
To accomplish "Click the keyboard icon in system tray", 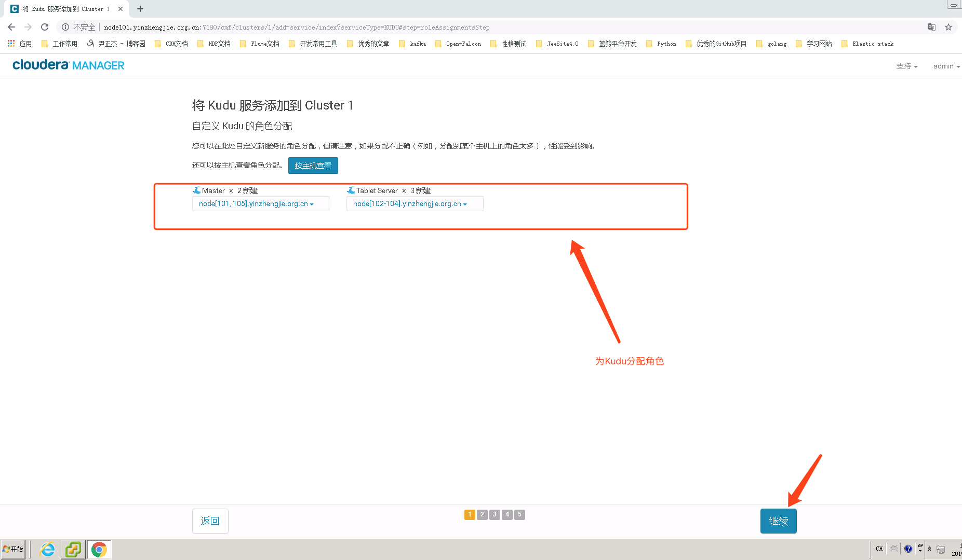I will click(894, 549).
